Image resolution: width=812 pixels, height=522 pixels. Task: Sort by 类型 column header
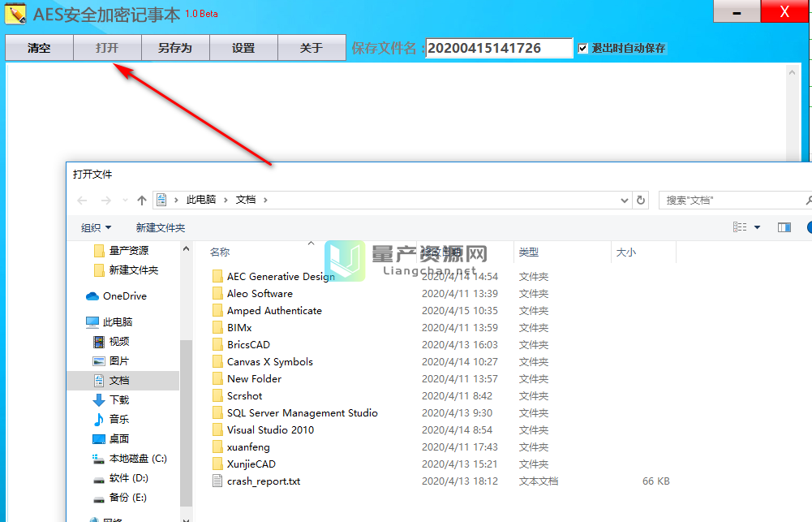529,252
